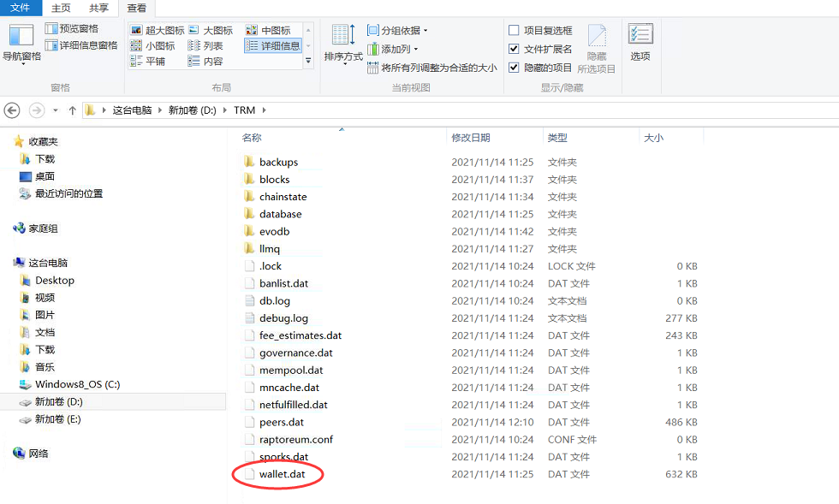
Task: Go up one folder level arrow
Action: pos(73,110)
